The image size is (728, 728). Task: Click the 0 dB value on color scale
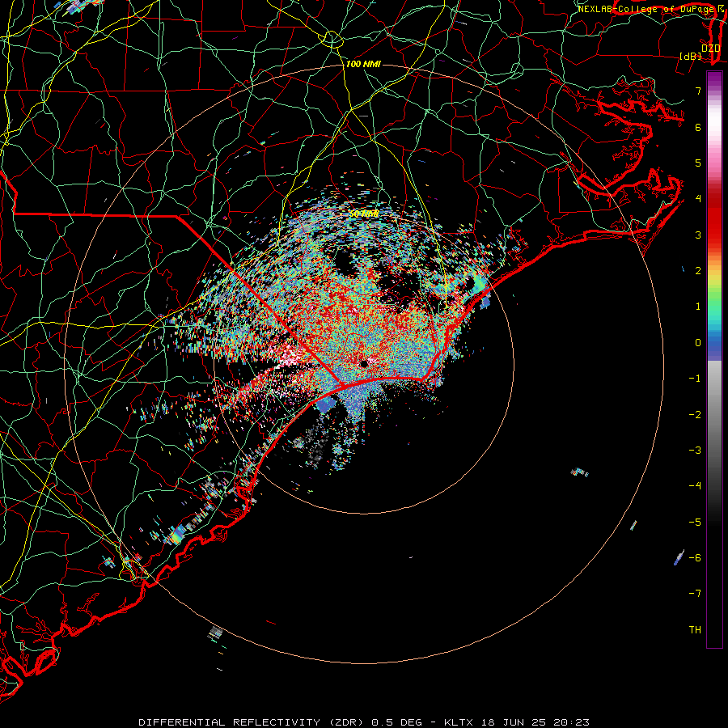pos(698,343)
